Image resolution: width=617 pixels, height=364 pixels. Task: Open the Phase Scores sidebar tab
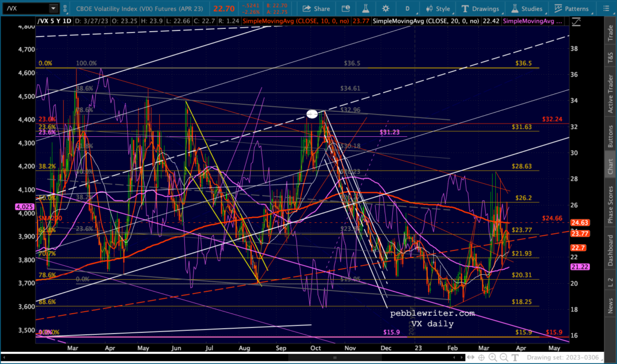(610, 205)
